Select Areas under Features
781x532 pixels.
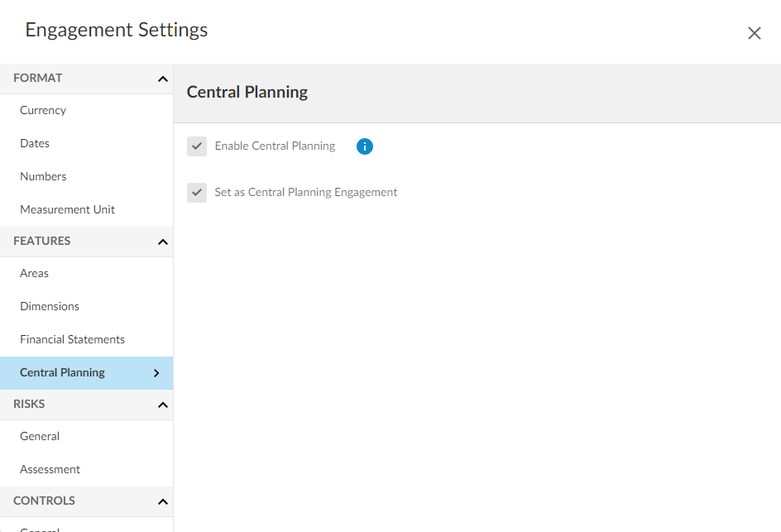click(35, 273)
